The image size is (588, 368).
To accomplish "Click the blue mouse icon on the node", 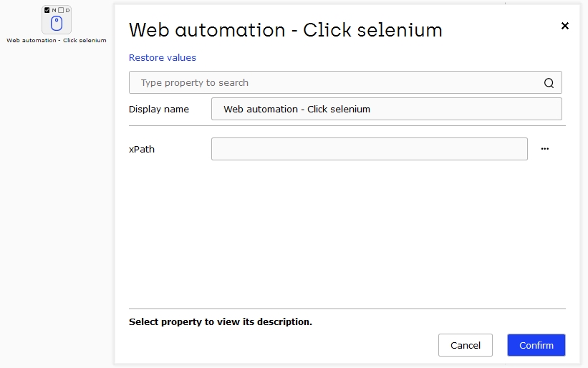I will pyautogui.click(x=57, y=24).
